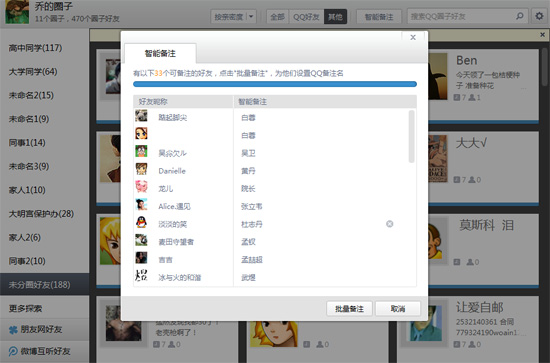The width and height of the screenshot is (550, 363).
Task: Switch to the QQ好友 filter tab
Action: point(306,16)
